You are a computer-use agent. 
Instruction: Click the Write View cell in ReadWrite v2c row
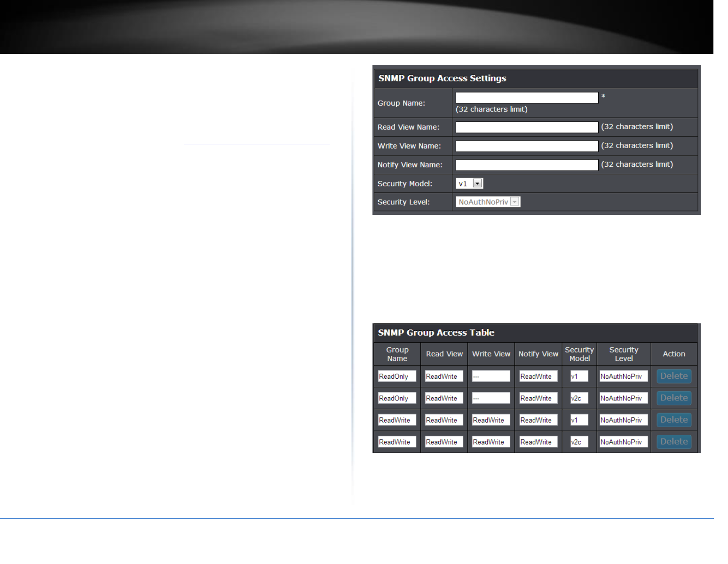click(491, 442)
